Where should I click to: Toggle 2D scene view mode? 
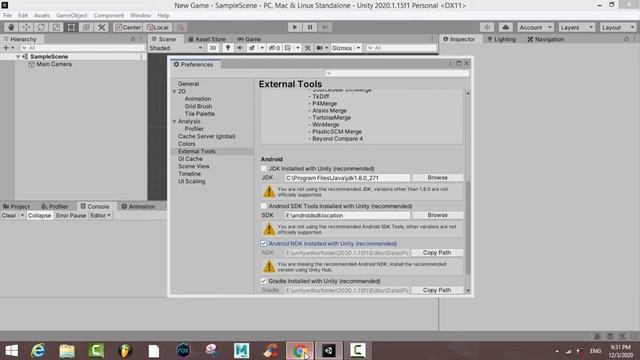pos(213,48)
